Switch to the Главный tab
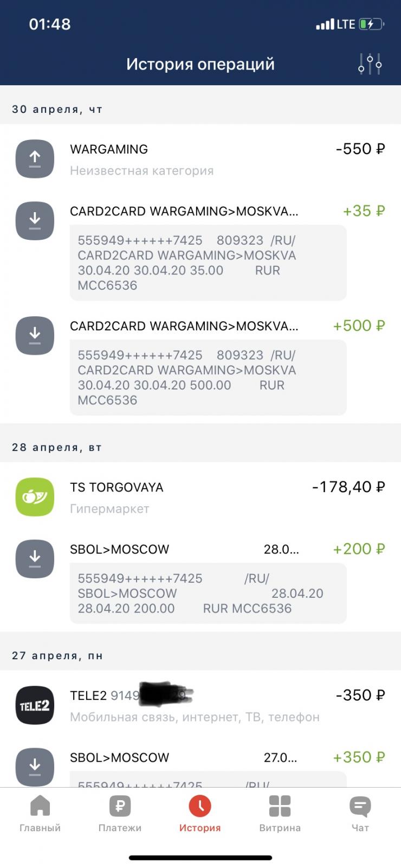Viewport: 401px width, 868px height. [40, 814]
